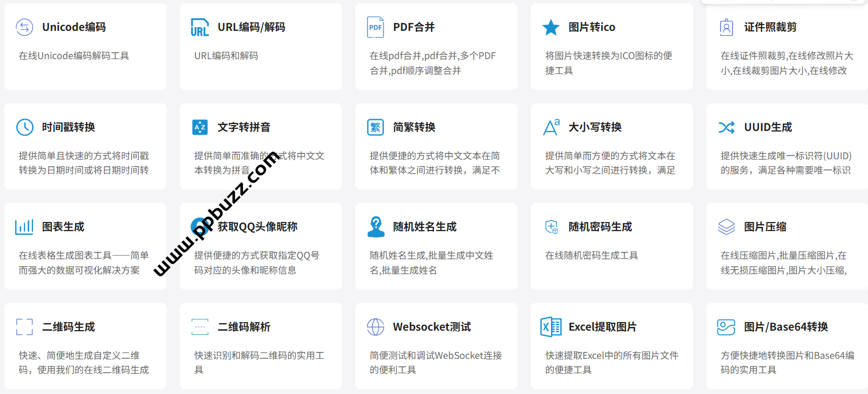Open the 简繁转换 tool title
Viewport: 868px width, 394px height.
[x=414, y=127]
